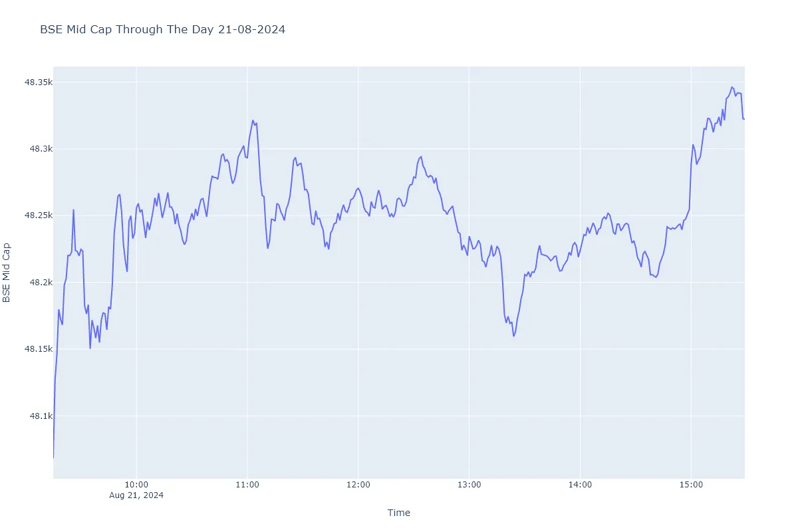The width and height of the screenshot is (798, 532).
Task: Click the 48.2k y-axis tick label
Action: point(40,283)
